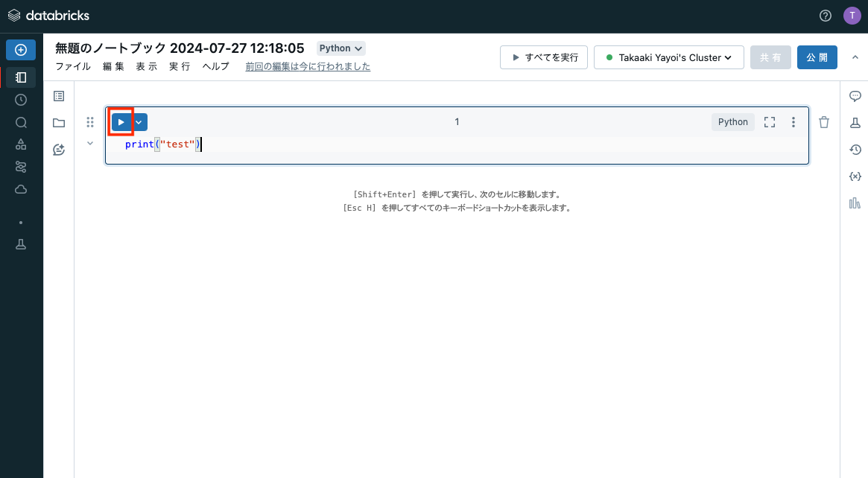Run the cell with the play icon
The height and width of the screenshot is (478, 868).
click(x=120, y=121)
